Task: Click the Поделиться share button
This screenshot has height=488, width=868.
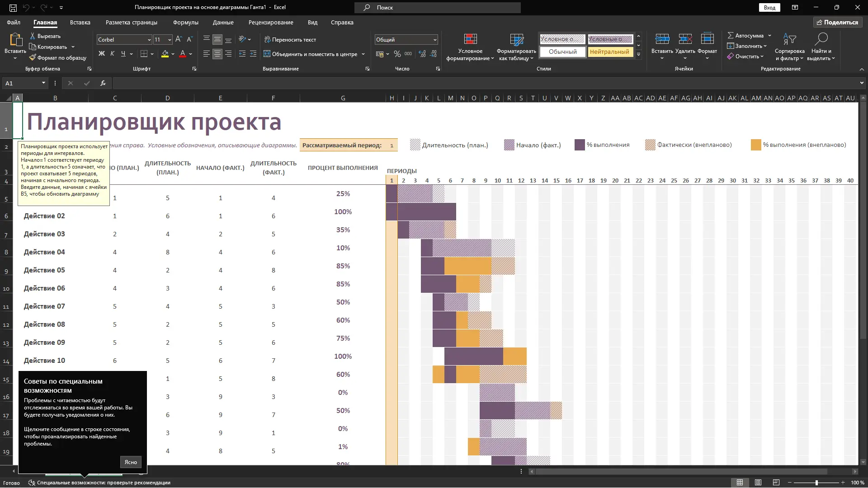Action: click(838, 22)
